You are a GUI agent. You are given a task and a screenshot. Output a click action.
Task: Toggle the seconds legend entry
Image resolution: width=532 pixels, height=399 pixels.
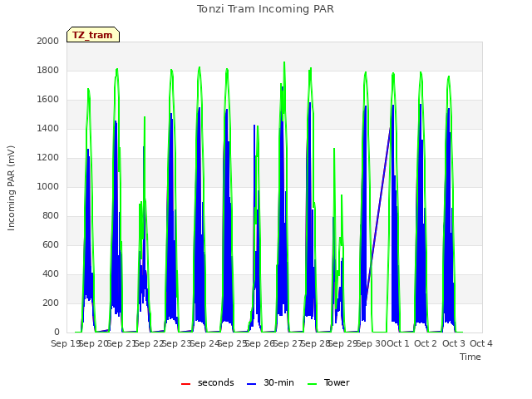click(208, 382)
